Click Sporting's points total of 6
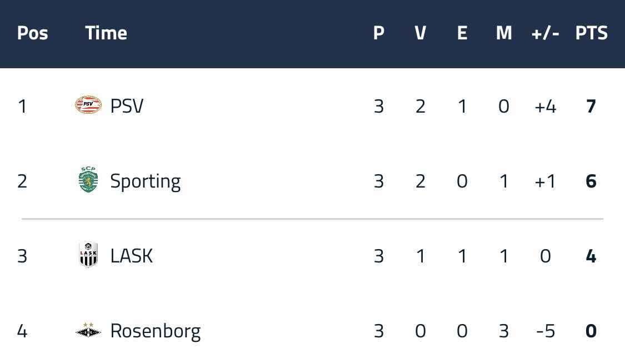The image size is (625, 364). pos(591,181)
